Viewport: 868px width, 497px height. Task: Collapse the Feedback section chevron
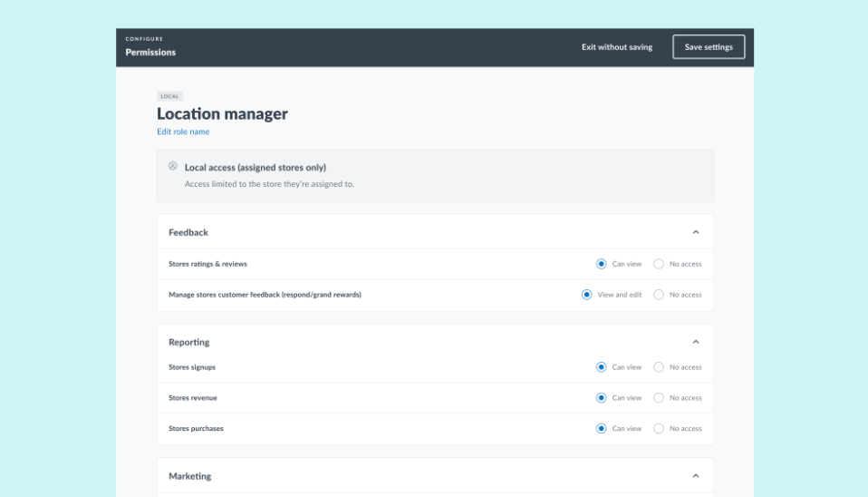pos(696,232)
